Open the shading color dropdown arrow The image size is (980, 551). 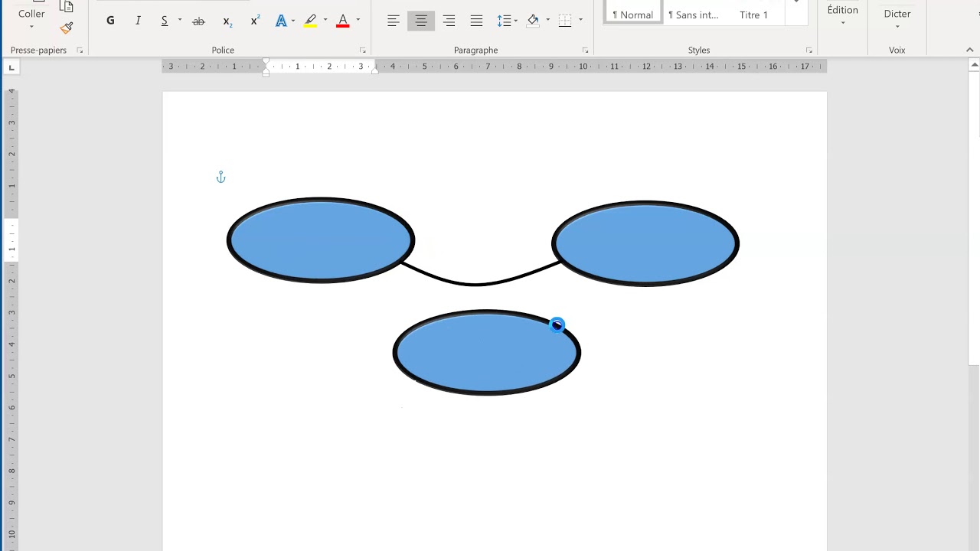(547, 21)
